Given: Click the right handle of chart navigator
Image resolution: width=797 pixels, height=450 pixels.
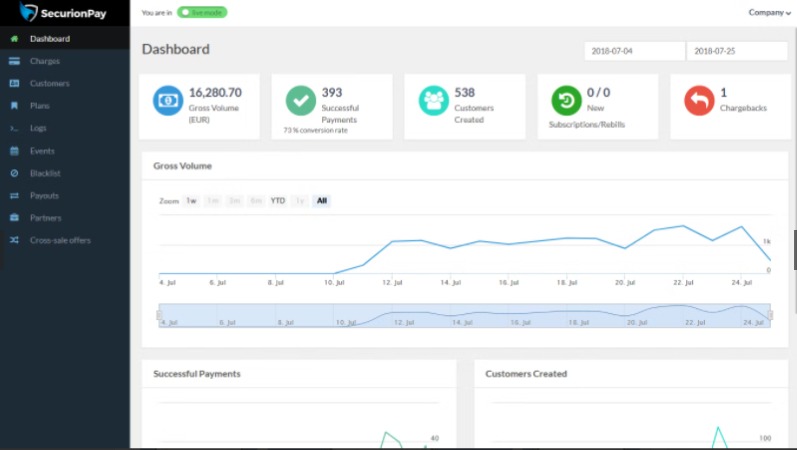Looking at the screenshot, I should 771,315.
